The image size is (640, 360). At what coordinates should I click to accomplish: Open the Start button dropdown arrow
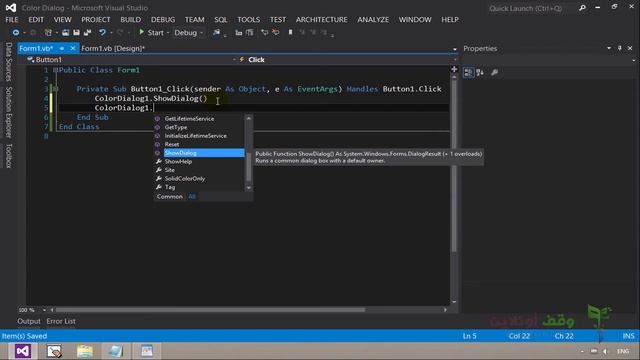[168, 33]
